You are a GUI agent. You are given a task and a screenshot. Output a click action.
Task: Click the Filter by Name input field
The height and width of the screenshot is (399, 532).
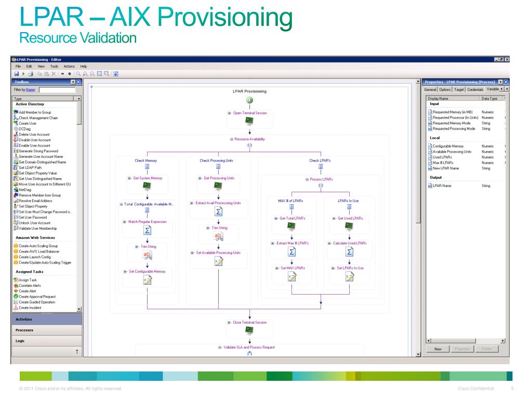57,90
